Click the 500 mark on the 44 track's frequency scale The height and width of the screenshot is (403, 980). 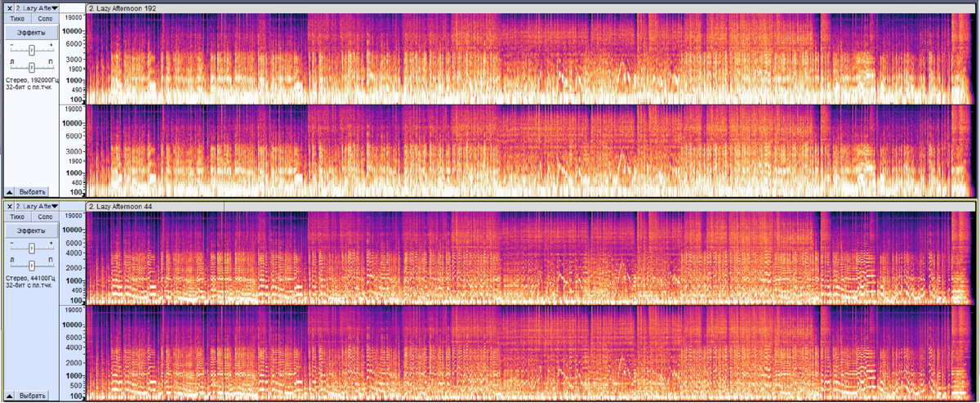(x=77, y=385)
